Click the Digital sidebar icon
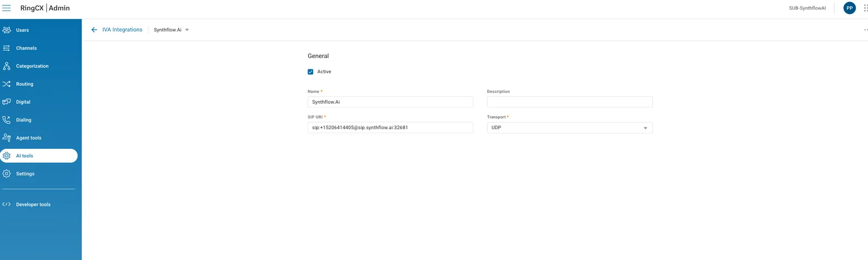Viewport: 868px width, 260px height. (x=7, y=102)
